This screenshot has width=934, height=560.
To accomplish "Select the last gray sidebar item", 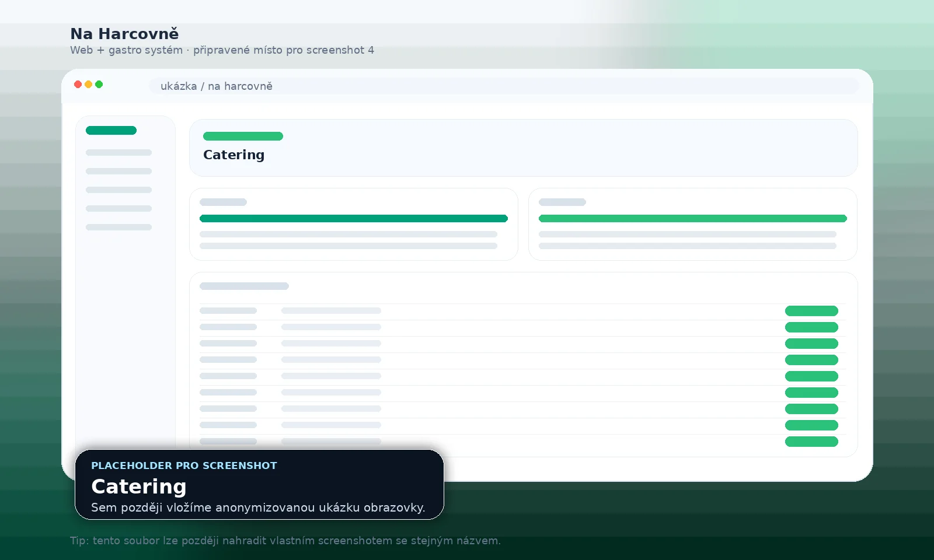I will [119, 228].
